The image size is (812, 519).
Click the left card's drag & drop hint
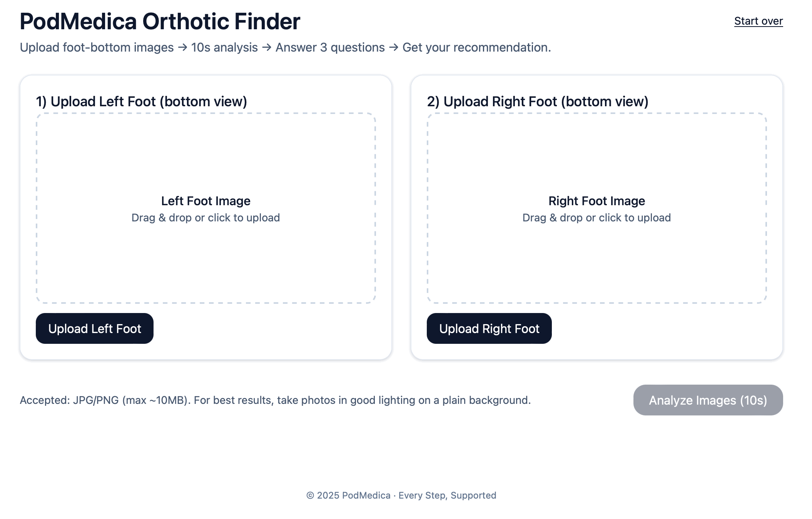(x=206, y=218)
